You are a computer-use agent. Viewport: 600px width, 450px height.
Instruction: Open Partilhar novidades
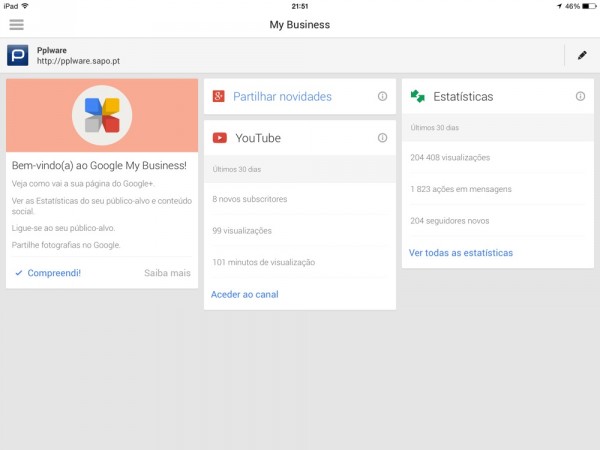[x=282, y=96]
